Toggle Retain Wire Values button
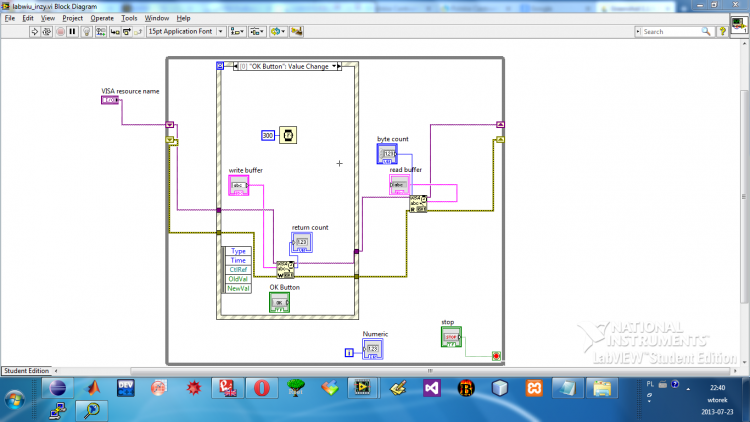 (100, 32)
